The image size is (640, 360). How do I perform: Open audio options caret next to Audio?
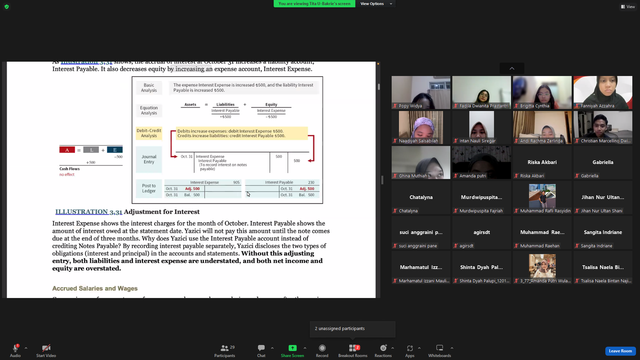pos(26,348)
